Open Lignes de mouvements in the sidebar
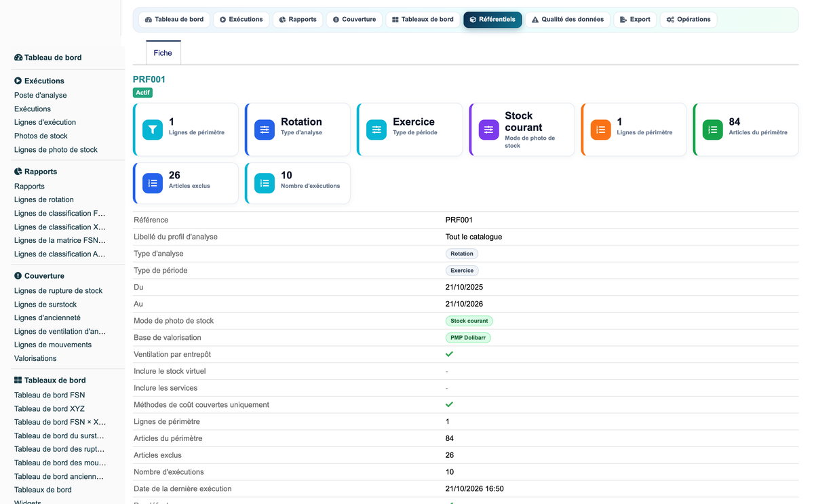Image resolution: width=814 pixels, height=504 pixels. (53, 345)
